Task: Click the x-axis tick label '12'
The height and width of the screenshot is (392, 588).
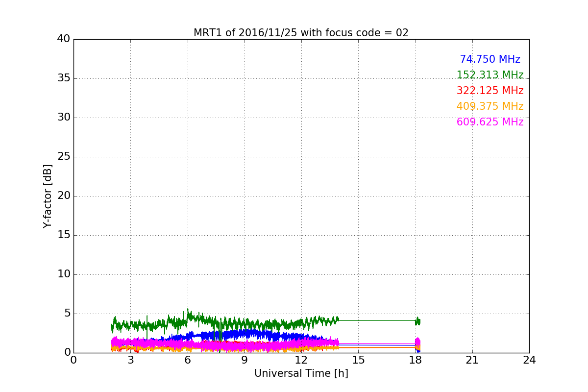Action: coord(301,360)
